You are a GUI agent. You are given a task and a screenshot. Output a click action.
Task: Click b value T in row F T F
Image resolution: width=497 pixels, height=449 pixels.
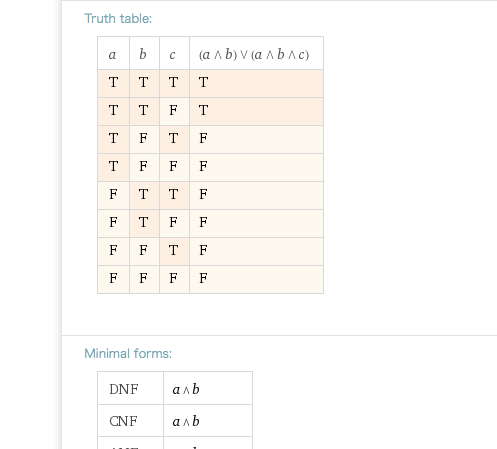(143, 222)
